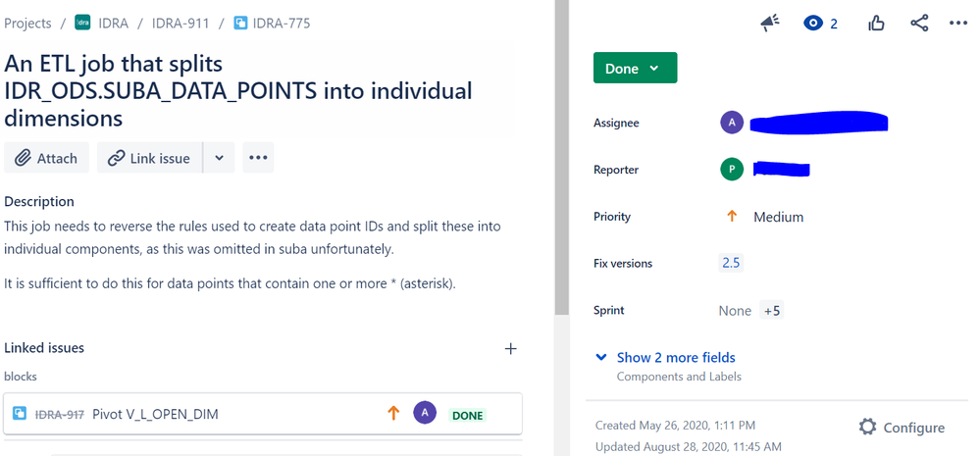Open the Done status dropdown
Image resolution: width=980 pixels, height=456 pixels.
click(x=635, y=68)
